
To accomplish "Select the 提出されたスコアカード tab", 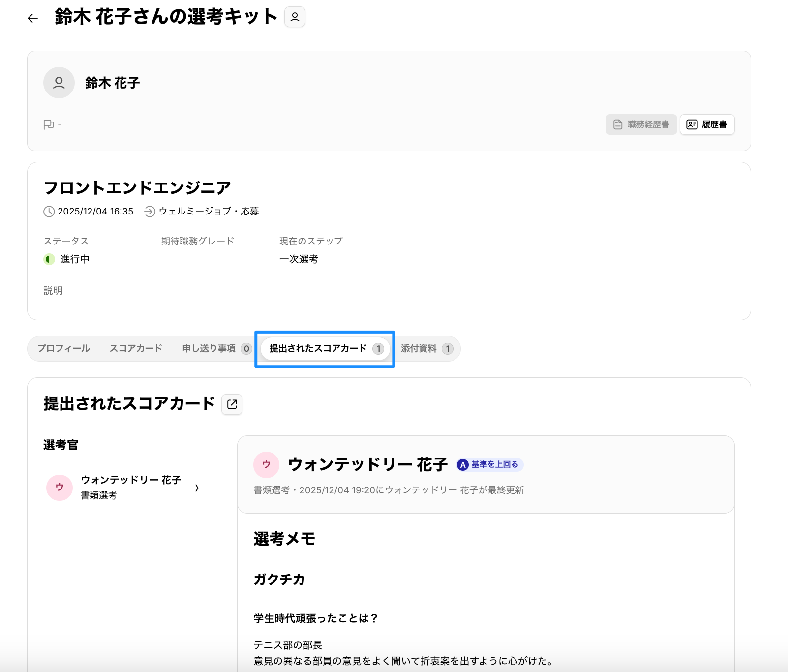I will coord(325,349).
